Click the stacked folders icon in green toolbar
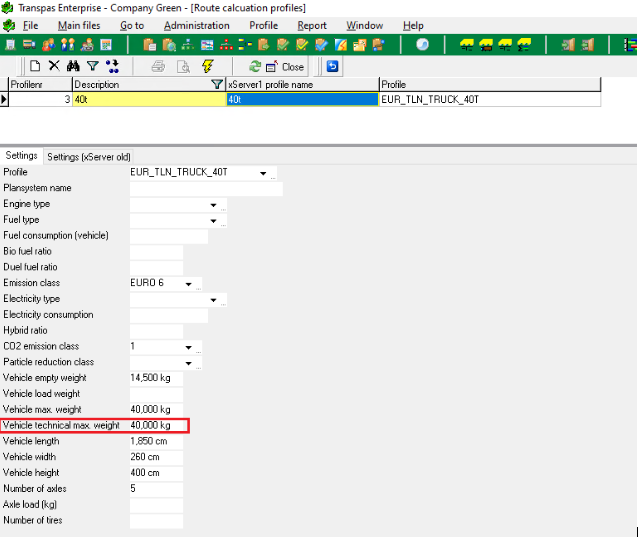The width and height of the screenshot is (638, 537). (360, 45)
